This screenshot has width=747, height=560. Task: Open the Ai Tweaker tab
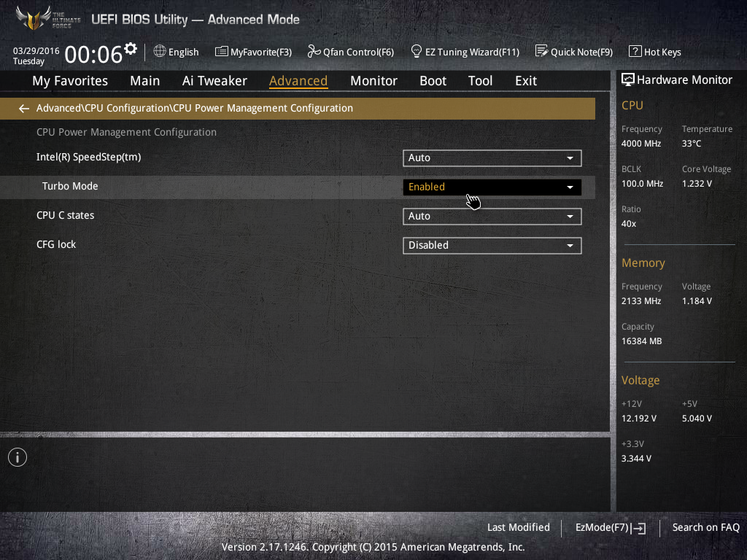(214, 81)
